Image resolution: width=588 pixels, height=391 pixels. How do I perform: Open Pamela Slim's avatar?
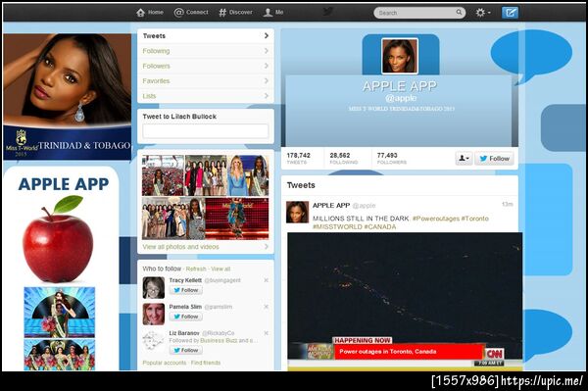coord(154,314)
